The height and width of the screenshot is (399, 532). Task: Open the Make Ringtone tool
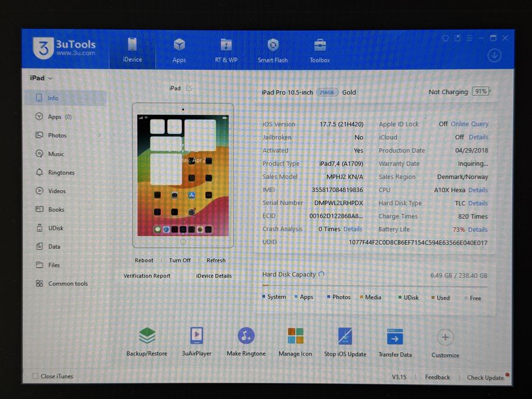click(x=246, y=342)
